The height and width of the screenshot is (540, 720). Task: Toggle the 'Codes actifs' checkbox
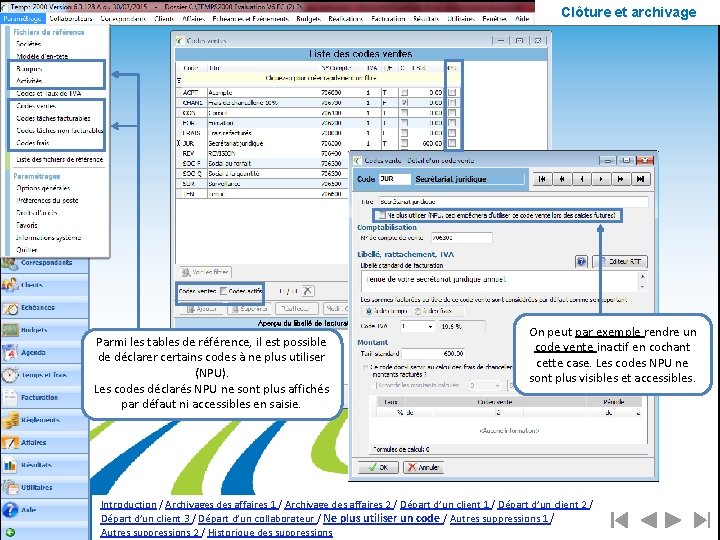click(224, 291)
